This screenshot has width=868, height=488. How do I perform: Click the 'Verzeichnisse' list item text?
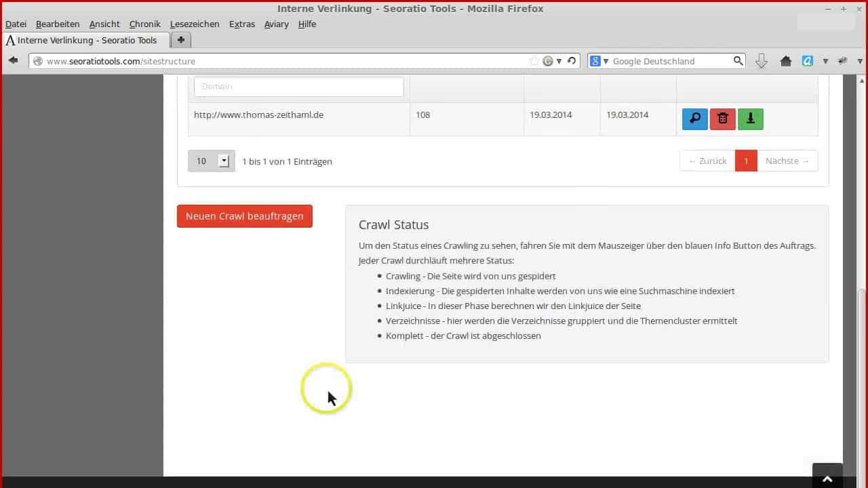point(561,321)
